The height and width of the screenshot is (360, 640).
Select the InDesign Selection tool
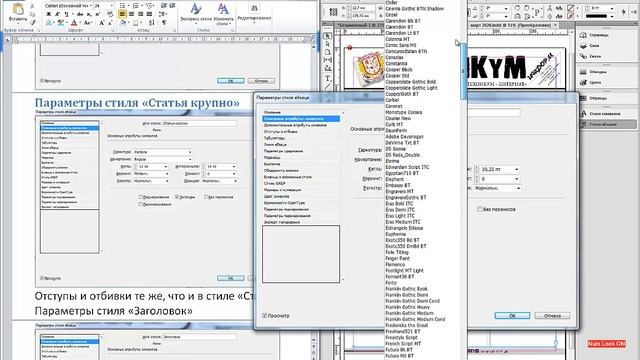(x=327, y=36)
